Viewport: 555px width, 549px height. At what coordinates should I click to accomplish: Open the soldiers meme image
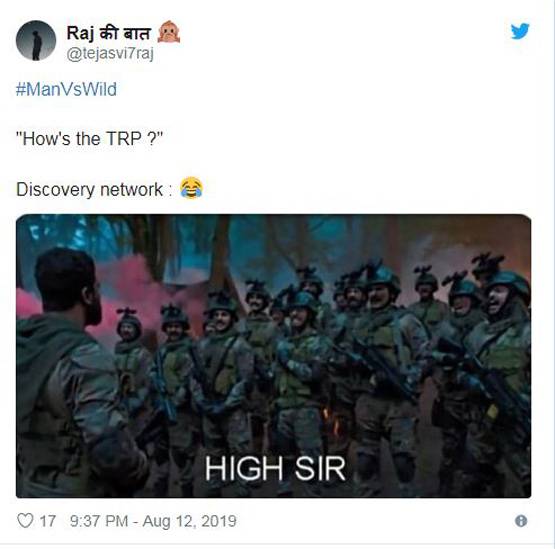click(x=273, y=356)
